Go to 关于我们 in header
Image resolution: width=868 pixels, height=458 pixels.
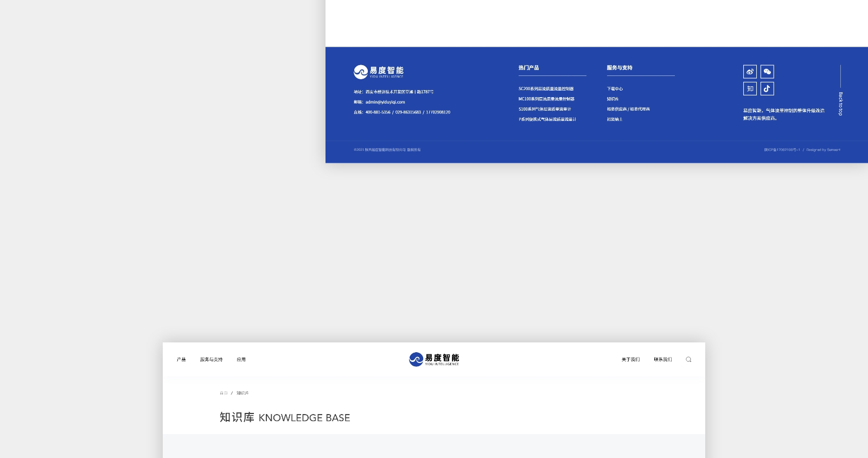point(630,360)
